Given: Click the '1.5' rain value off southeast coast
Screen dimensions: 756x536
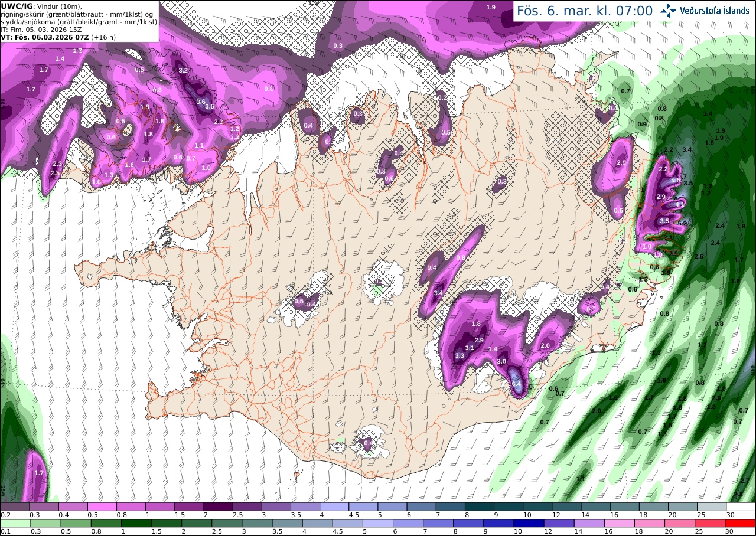Looking at the screenshot, I should point(667,425).
